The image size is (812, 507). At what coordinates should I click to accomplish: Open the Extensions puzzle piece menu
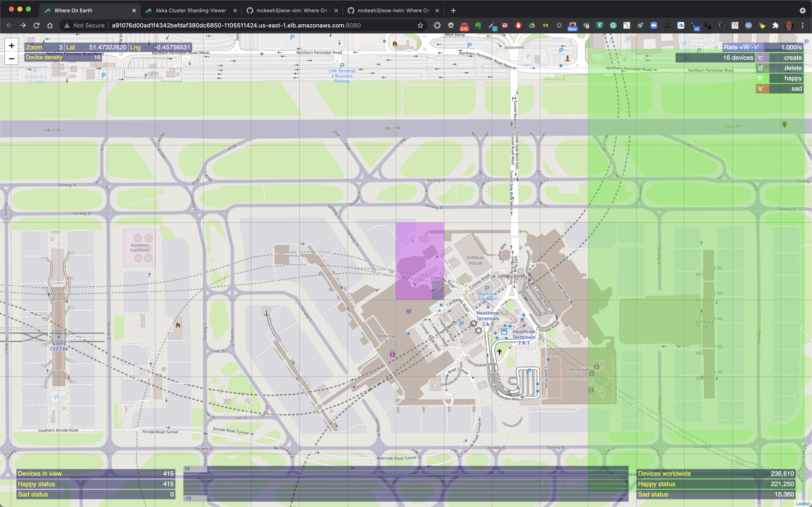[x=775, y=26]
